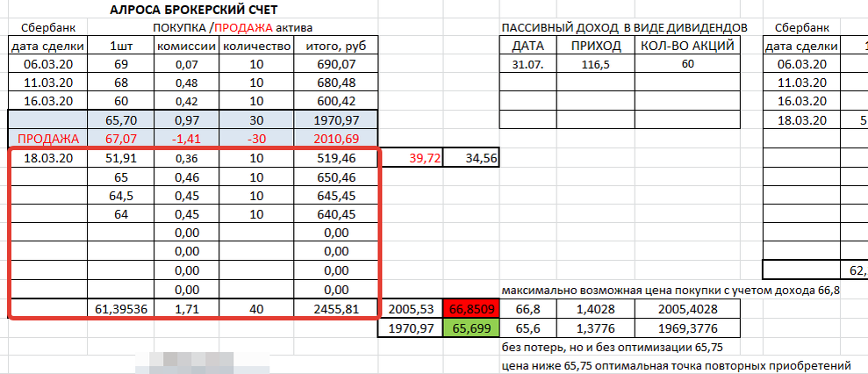868x374 pixels.
Task: Click the ДАТА column header
Action: pyautogui.click(x=528, y=46)
